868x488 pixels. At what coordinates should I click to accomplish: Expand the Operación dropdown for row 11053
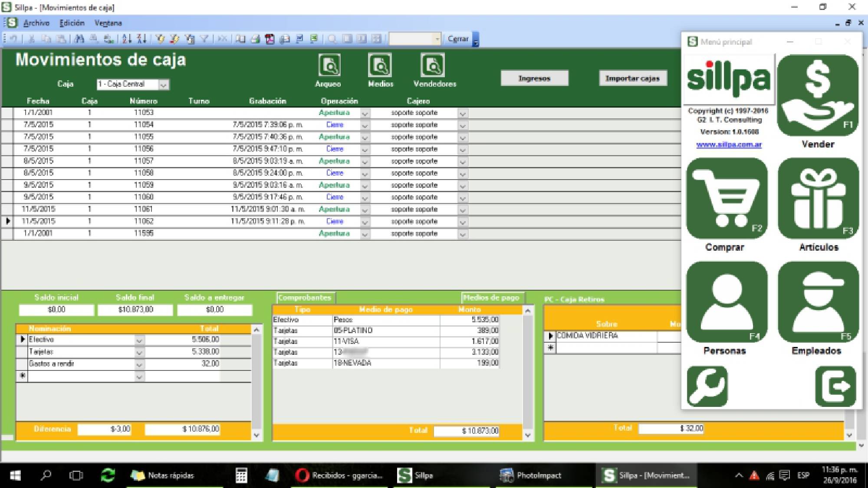pyautogui.click(x=364, y=112)
